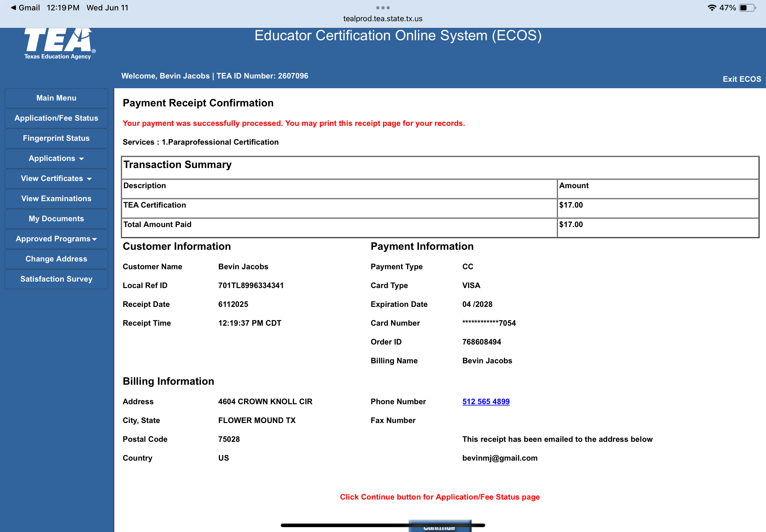766x532 pixels.
Task: Tap the Gmail back arrow
Action: point(13,8)
